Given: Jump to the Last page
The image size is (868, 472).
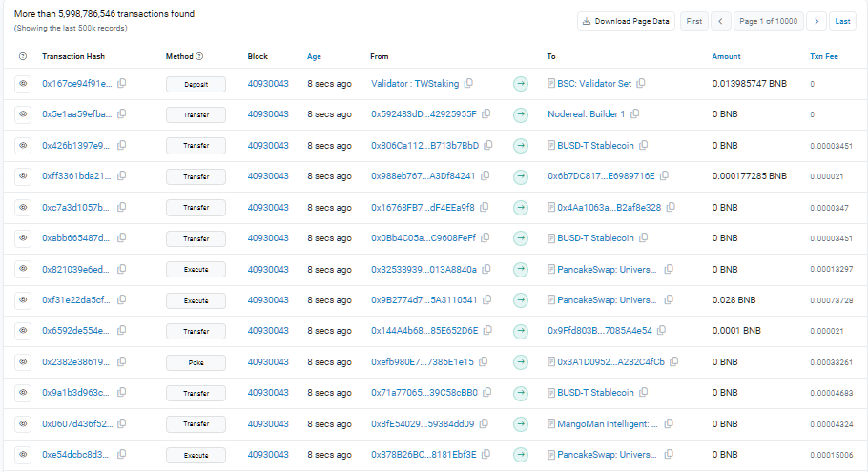Looking at the screenshot, I should [x=843, y=21].
